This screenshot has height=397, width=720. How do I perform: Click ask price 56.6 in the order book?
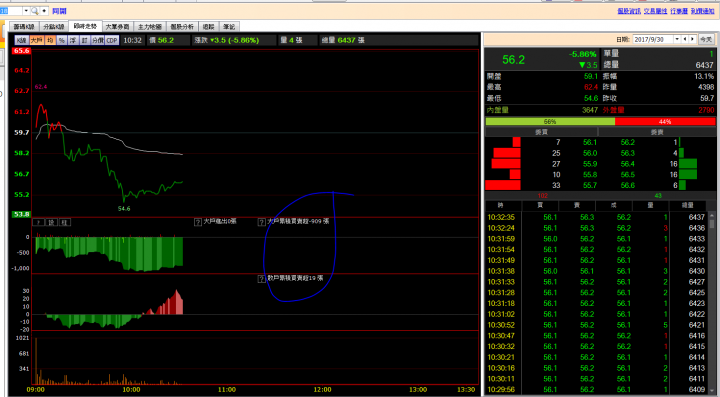pos(628,185)
